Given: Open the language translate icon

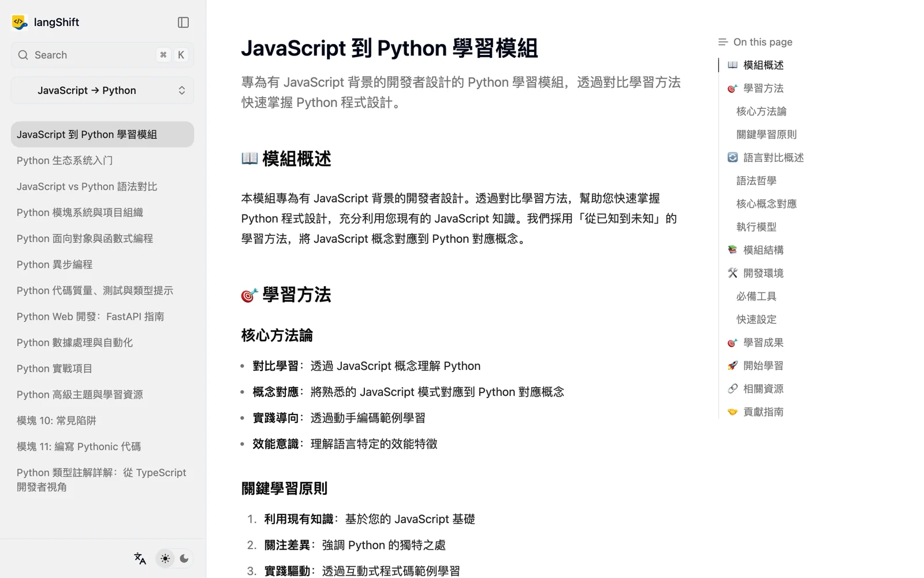Looking at the screenshot, I should (x=140, y=558).
